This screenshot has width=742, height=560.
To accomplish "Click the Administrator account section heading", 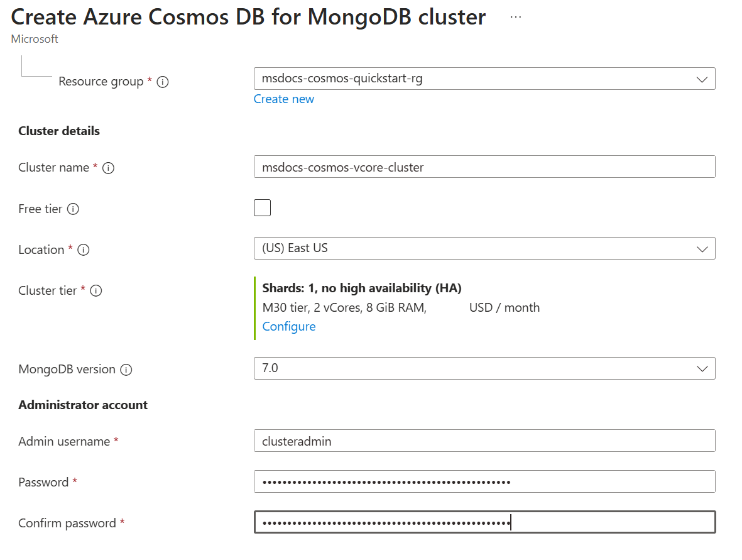I will [83, 405].
